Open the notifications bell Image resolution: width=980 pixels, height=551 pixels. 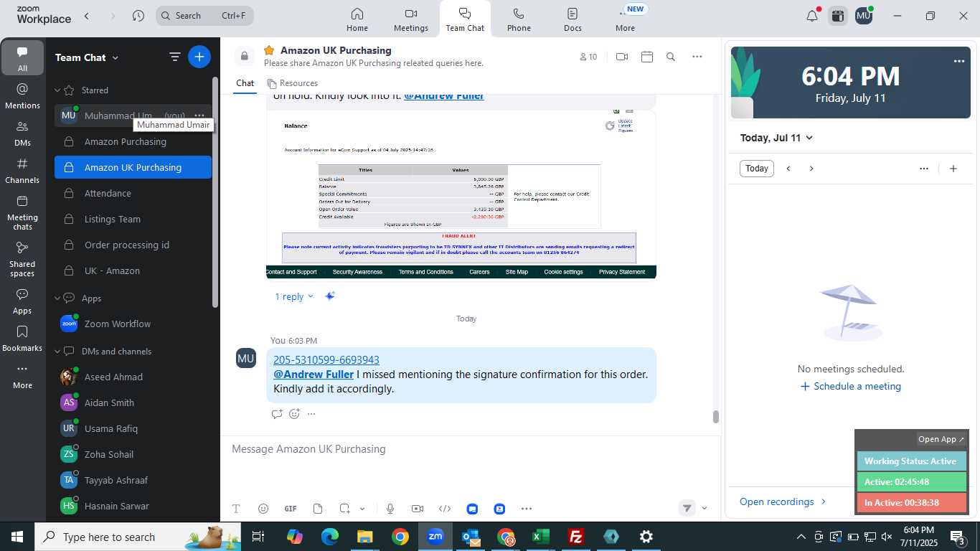click(x=812, y=16)
